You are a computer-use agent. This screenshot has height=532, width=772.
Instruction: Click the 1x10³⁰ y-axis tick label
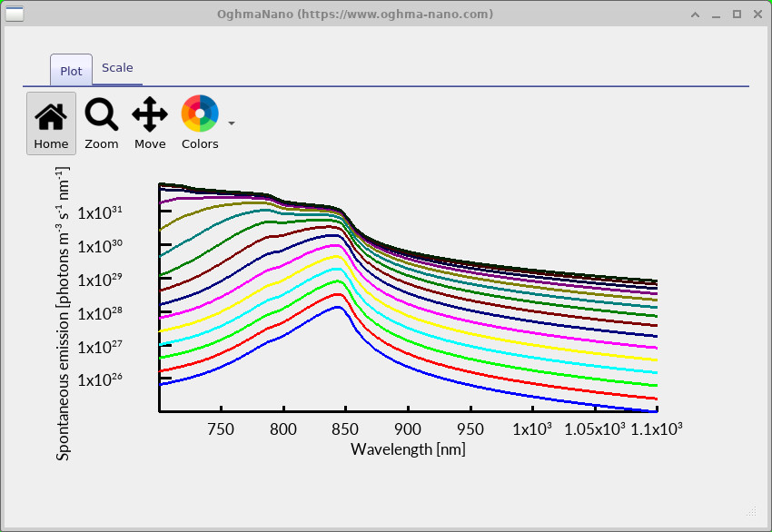100,246
